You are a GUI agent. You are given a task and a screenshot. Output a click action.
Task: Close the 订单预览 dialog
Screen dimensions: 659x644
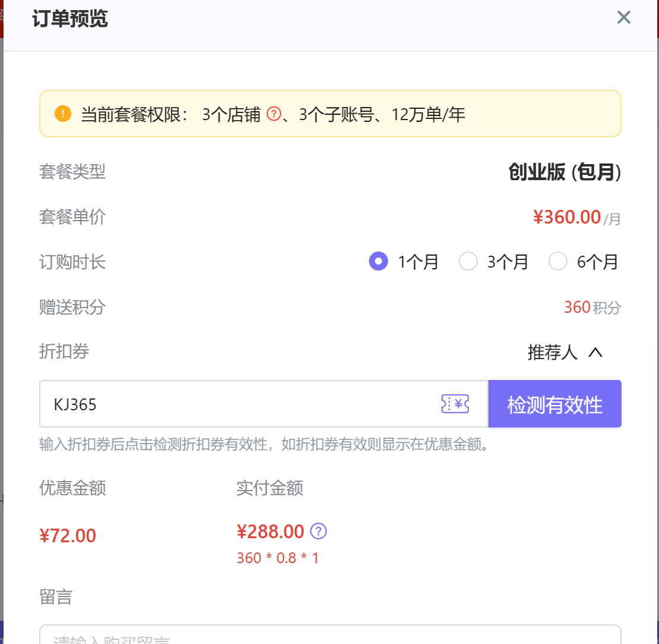tap(623, 17)
